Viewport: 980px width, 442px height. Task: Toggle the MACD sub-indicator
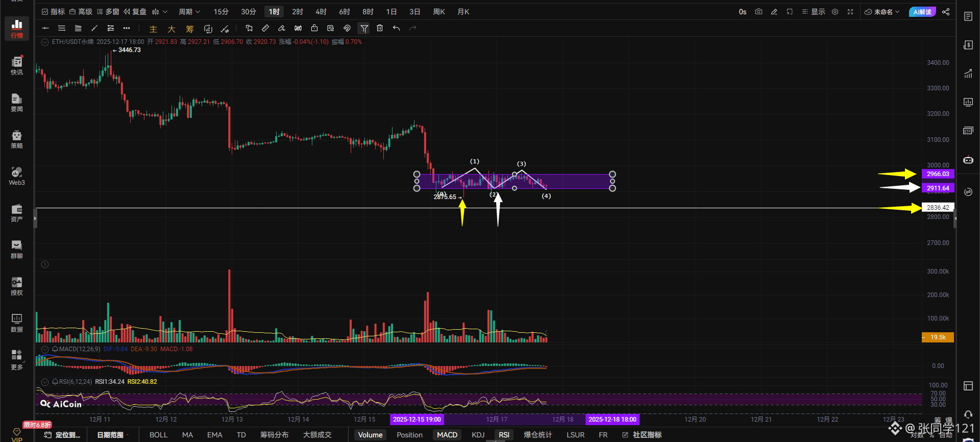tap(447, 435)
